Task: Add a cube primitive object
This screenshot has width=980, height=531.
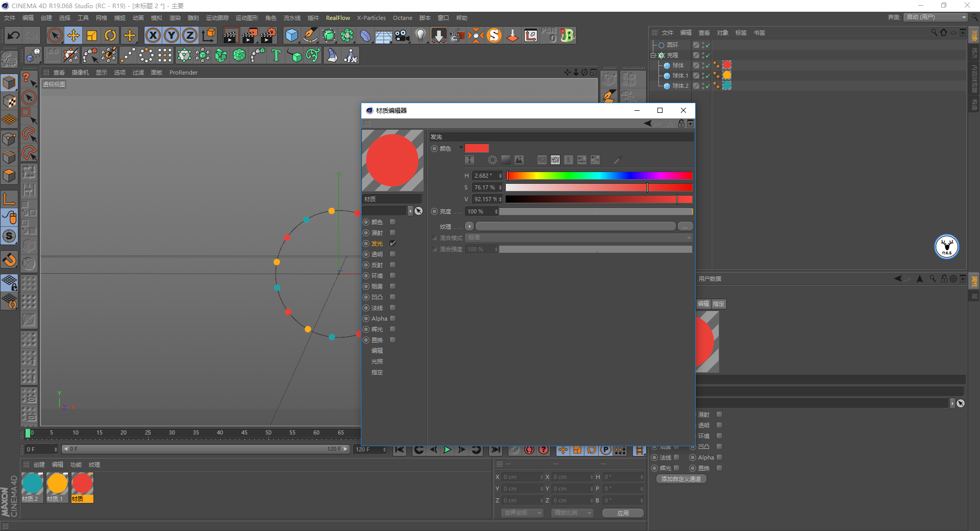Action: [x=292, y=35]
